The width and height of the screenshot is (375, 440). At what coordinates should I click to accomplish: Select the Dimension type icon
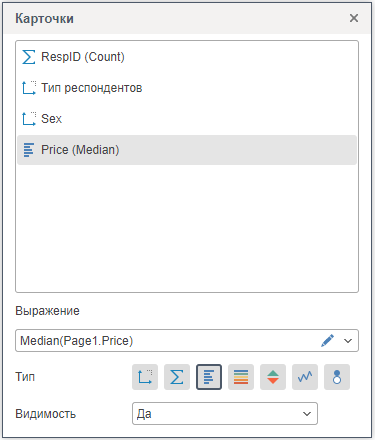click(145, 377)
